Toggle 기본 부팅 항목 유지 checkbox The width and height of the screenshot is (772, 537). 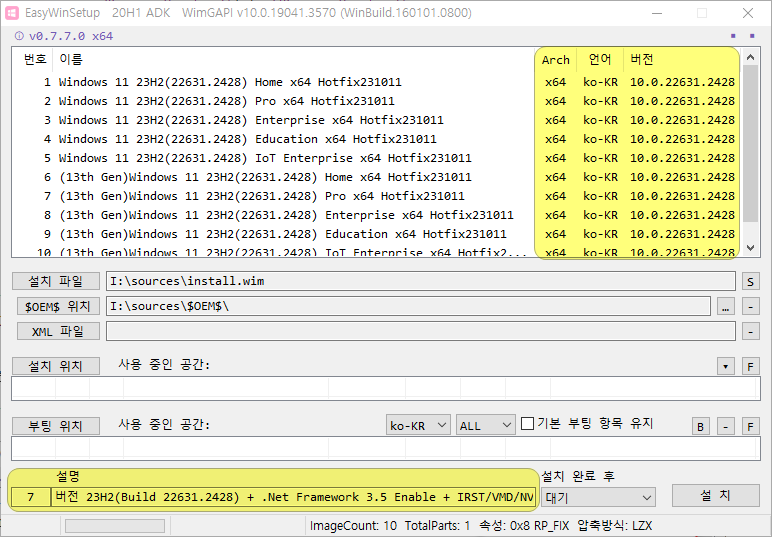[527, 423]
